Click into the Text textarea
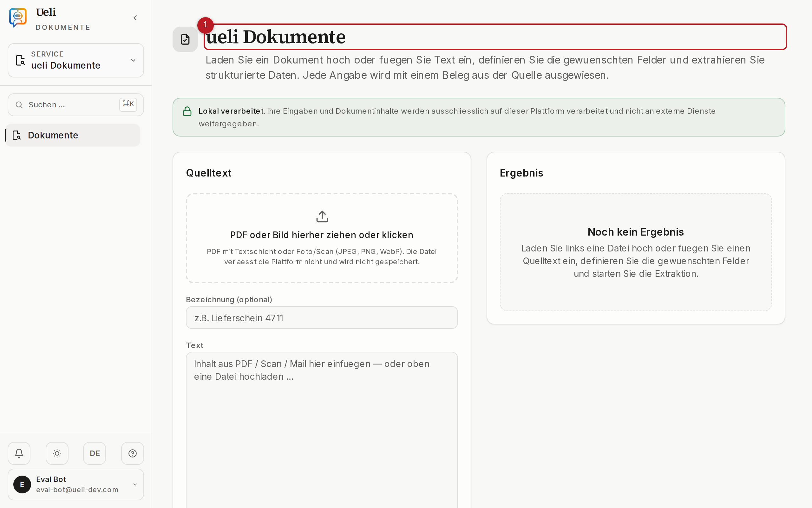Viewport: 812px width, 508px height. tap(322, 430)
